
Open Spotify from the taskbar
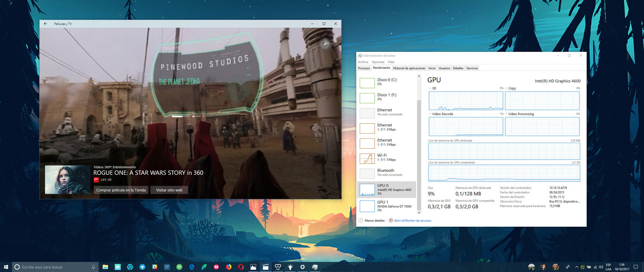[179, 267]
